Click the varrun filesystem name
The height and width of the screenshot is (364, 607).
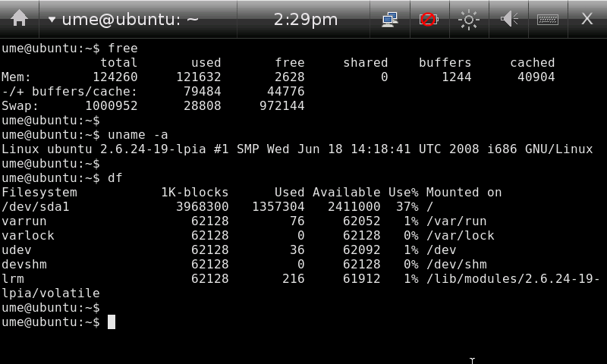(x=24, y=221)
